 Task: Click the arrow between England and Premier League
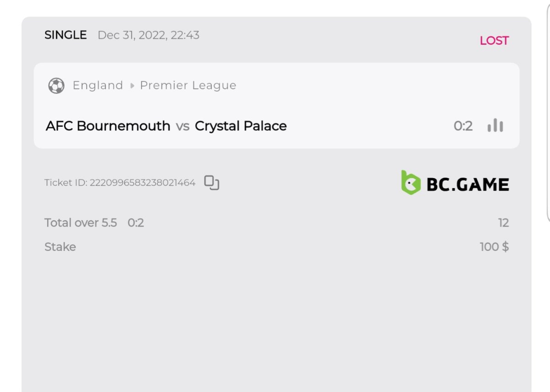132,86
